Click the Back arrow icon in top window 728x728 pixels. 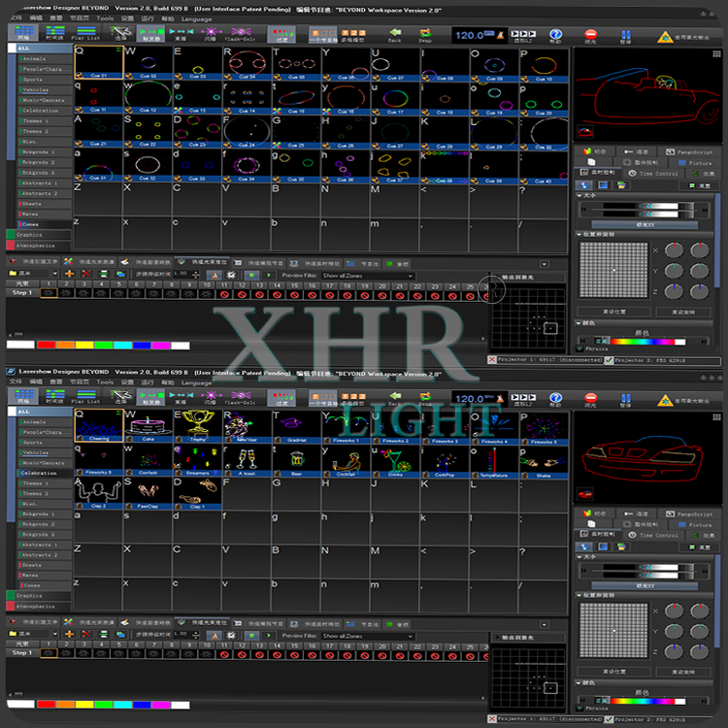click(395, 33)
